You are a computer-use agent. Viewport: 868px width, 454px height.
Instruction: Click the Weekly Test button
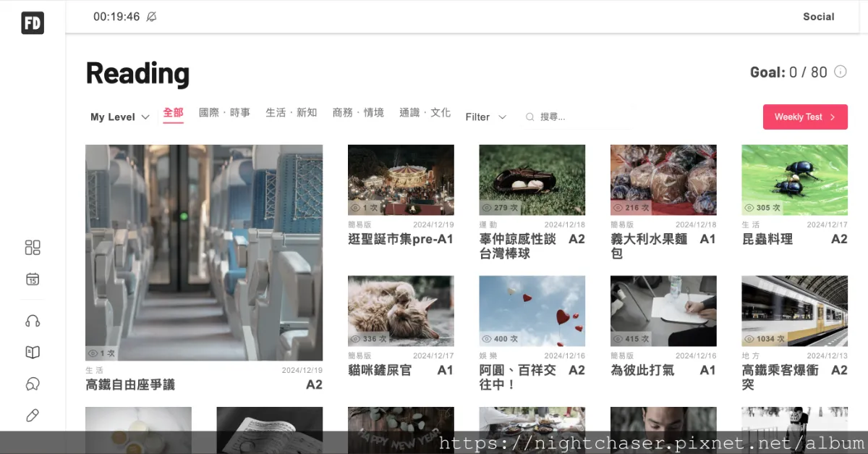805,117
